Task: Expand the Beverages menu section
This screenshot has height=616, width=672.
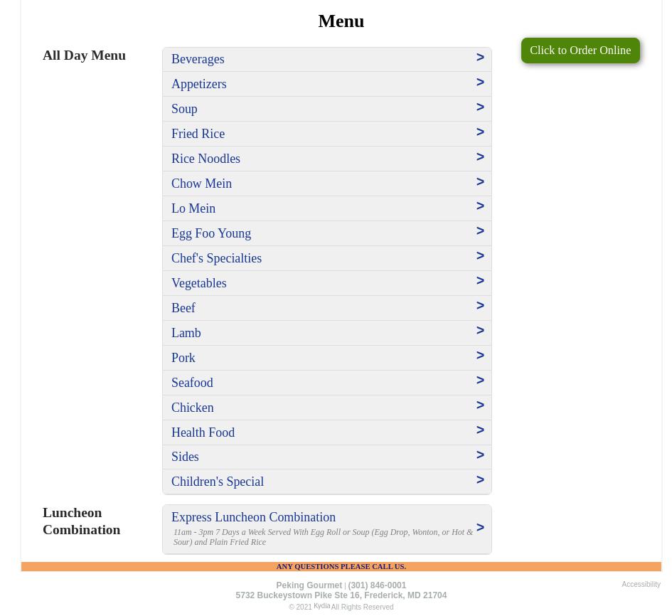Action: [198, 59]
